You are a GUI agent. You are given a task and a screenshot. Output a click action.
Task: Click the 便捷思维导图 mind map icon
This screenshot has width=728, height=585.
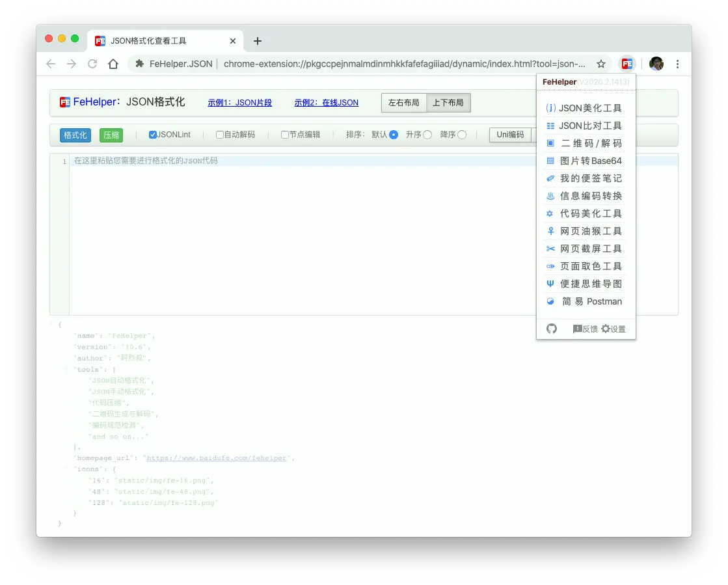click(550, 284)
